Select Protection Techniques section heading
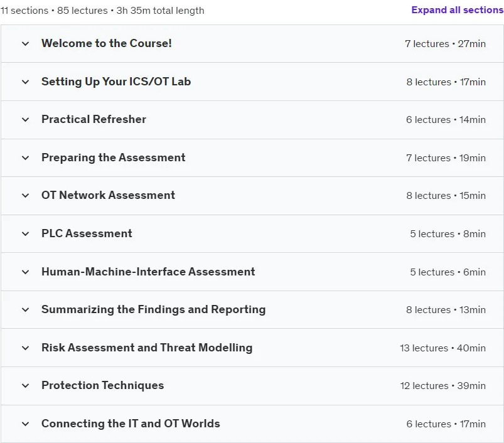This screenshot has width=504, height=443. coord(102,385)
